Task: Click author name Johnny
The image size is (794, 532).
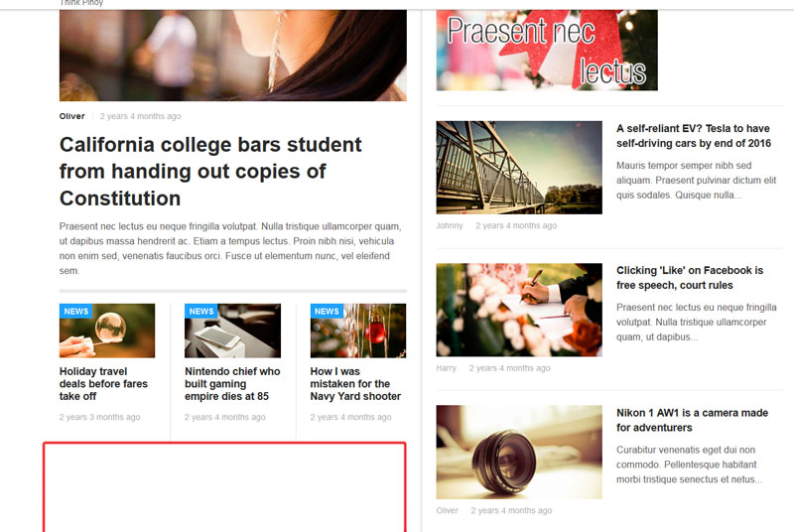Action: tap(450, 225)
